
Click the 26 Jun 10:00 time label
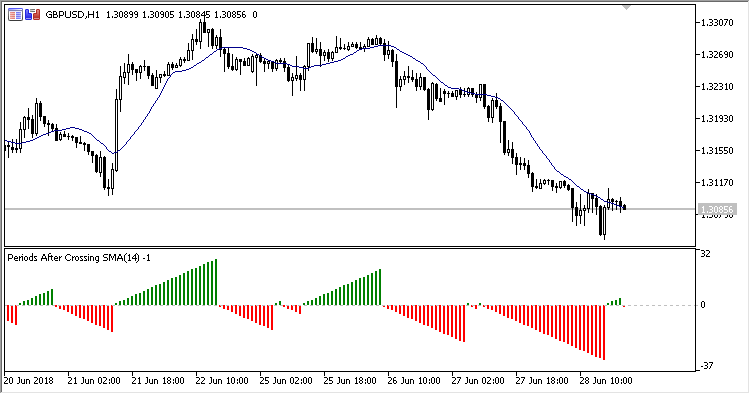pos(414,381)
